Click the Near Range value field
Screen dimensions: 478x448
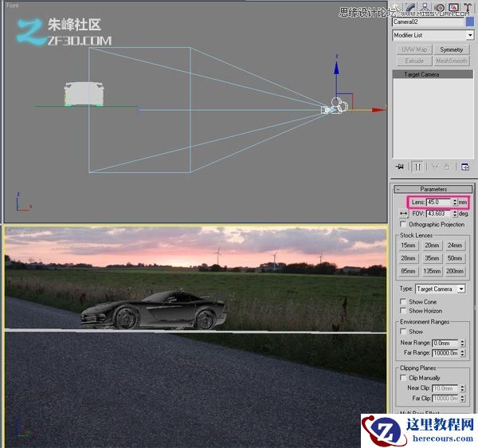[x=445, y=343]
